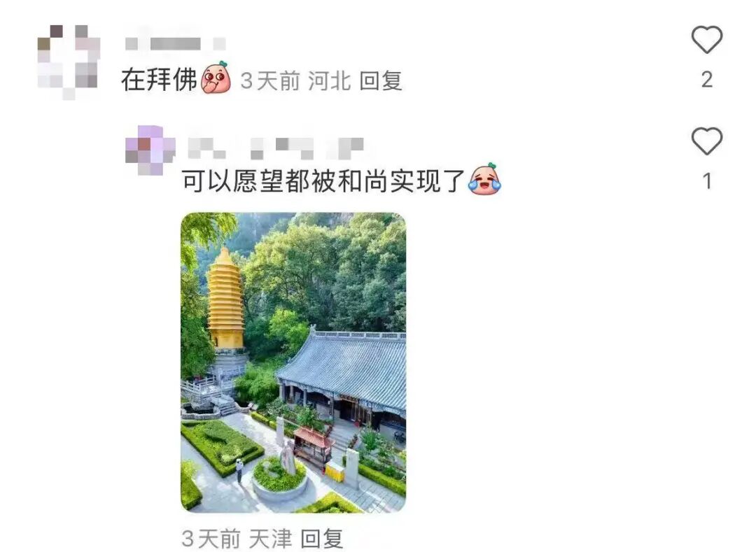Click the 天津 location label
This screenshot has width=756, height=552.
[x=270, y=539]
